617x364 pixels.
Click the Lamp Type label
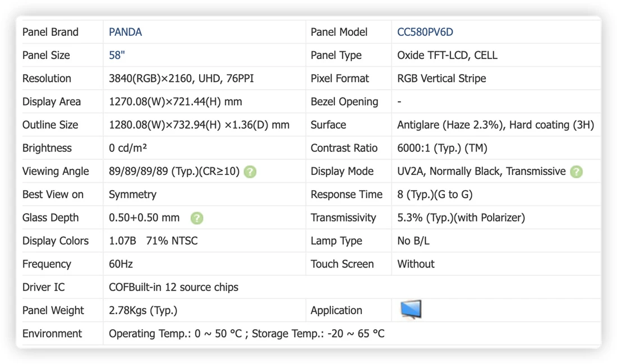pos(337,241)
